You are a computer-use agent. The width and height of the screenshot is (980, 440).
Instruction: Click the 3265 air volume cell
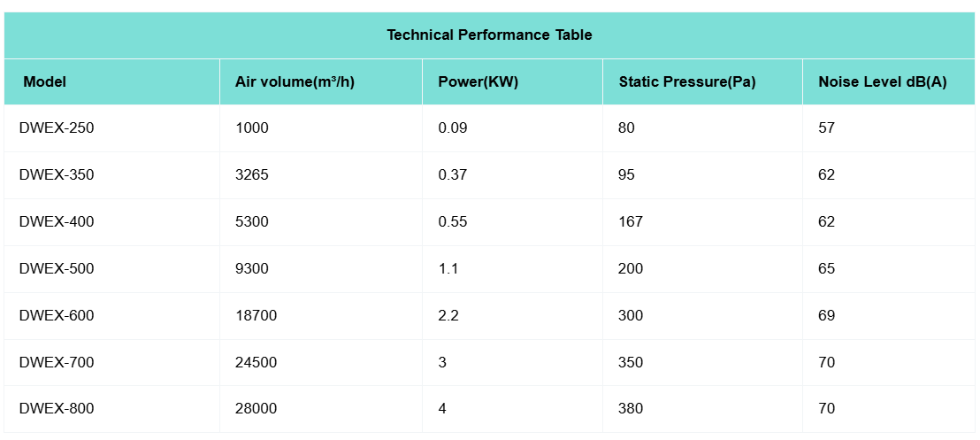(252, 175)
